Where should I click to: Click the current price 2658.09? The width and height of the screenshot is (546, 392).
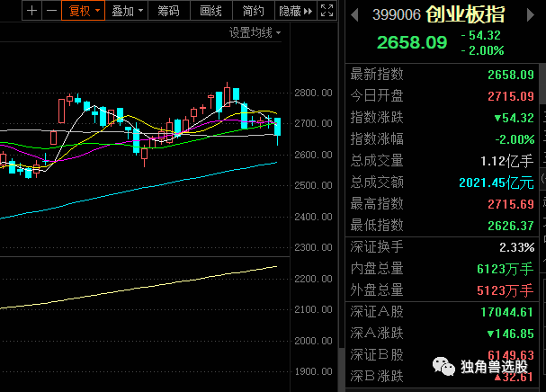tap(412, 42)
